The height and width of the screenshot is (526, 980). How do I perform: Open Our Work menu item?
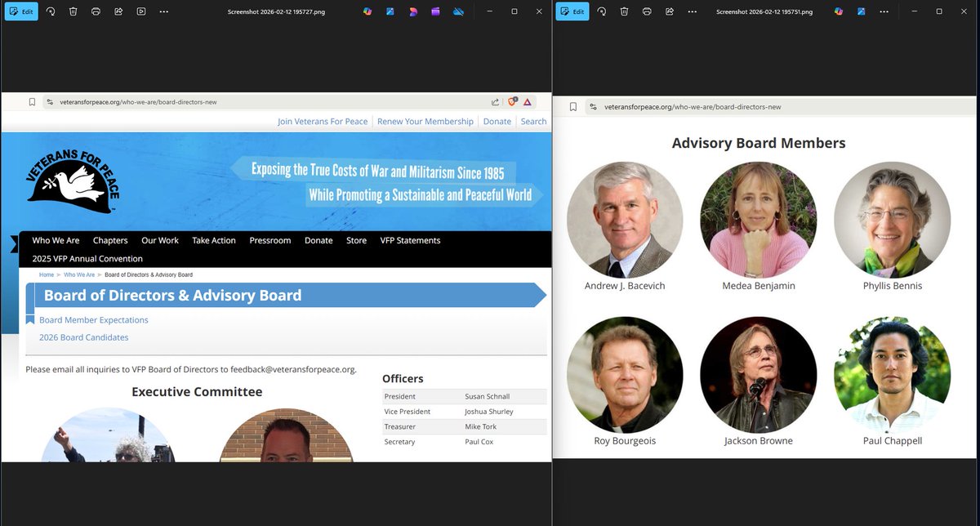(160, 240)
